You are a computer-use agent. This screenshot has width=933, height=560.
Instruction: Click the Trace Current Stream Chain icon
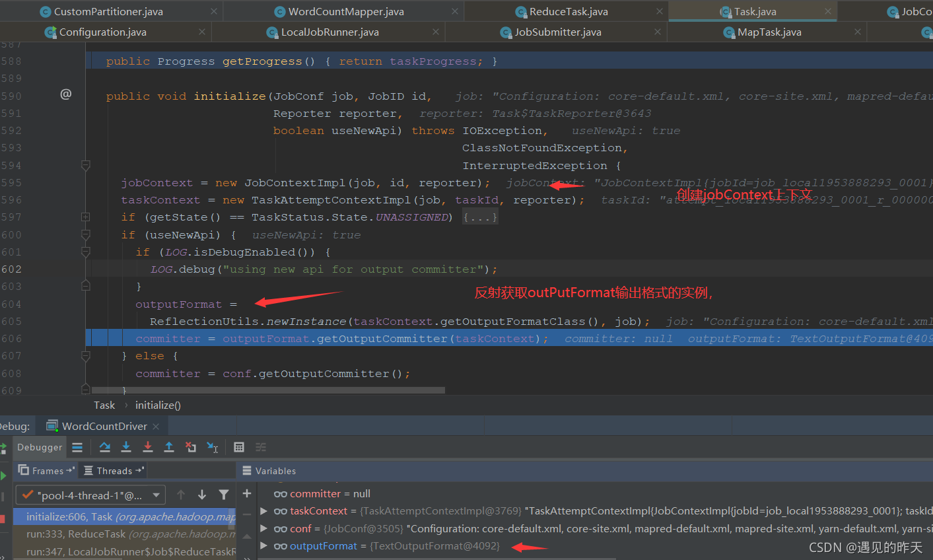click(x=261, y=447)
